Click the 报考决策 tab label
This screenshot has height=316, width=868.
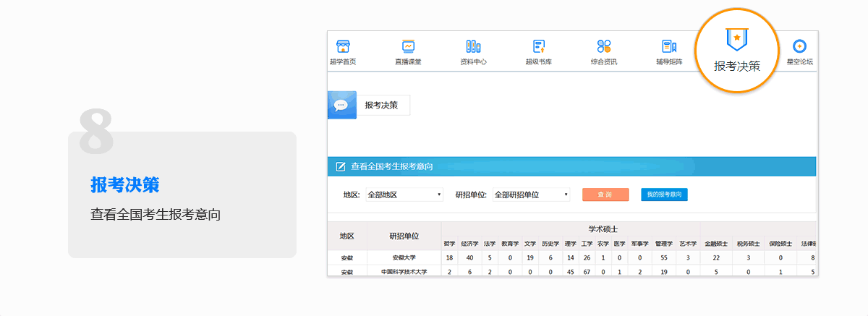[381, 105]
